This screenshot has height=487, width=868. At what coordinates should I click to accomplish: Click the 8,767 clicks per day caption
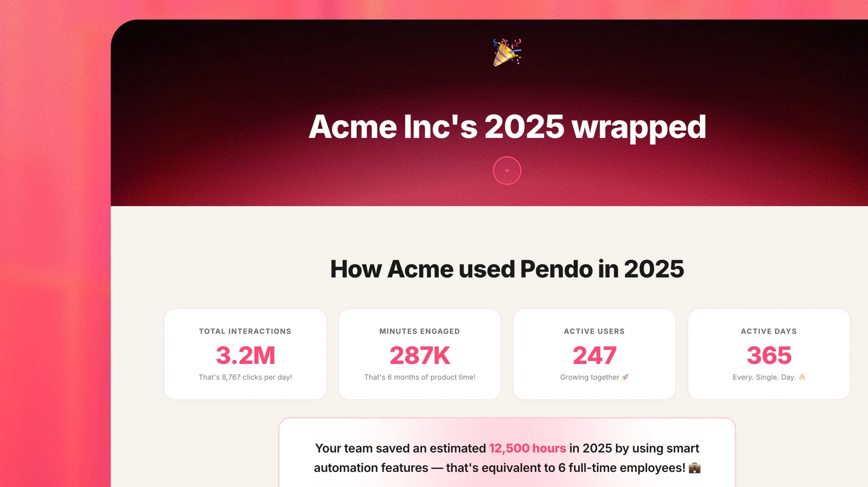pos(245,377)
